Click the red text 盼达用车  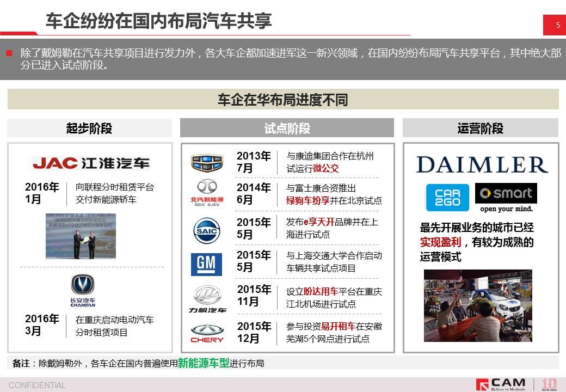click(321, 292)
